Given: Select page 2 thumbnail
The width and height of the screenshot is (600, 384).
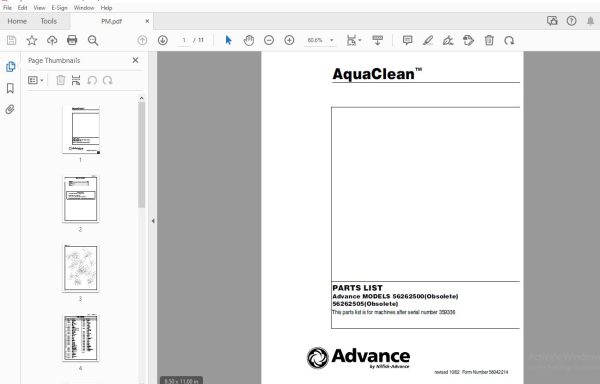Looking at the screenshot, I should click(x=81, y=199).
